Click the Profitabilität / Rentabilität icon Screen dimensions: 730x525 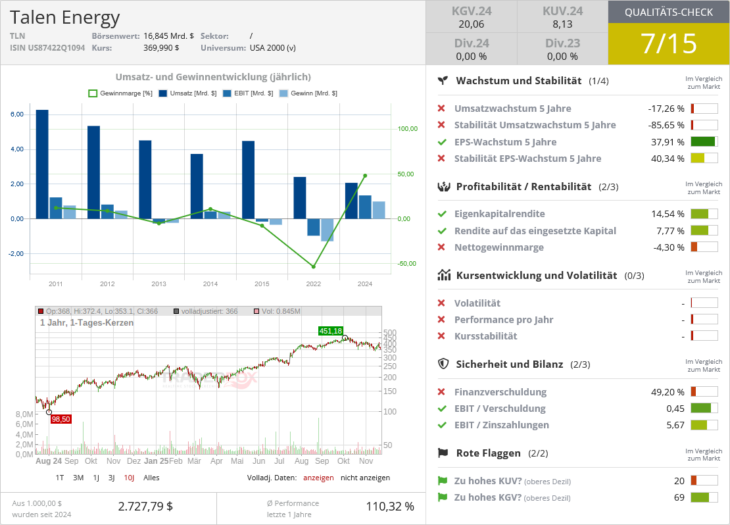442,186
